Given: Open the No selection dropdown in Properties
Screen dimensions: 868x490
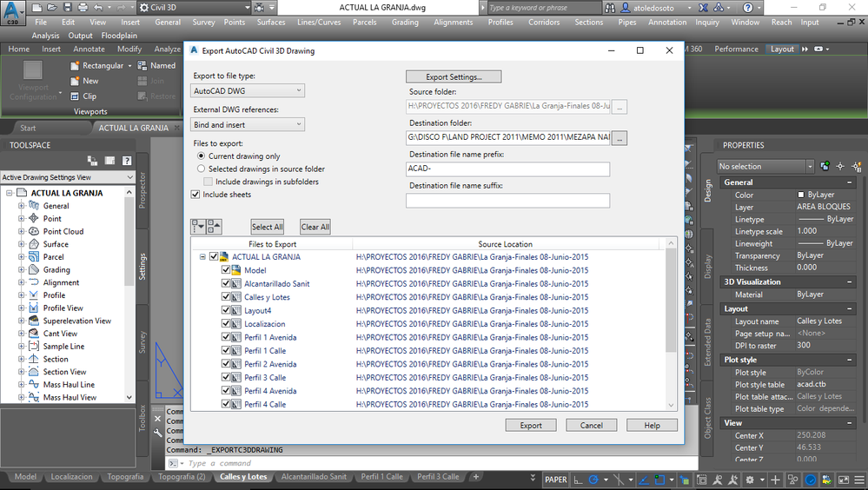Looking at the screenshot, I should [765, 166].
